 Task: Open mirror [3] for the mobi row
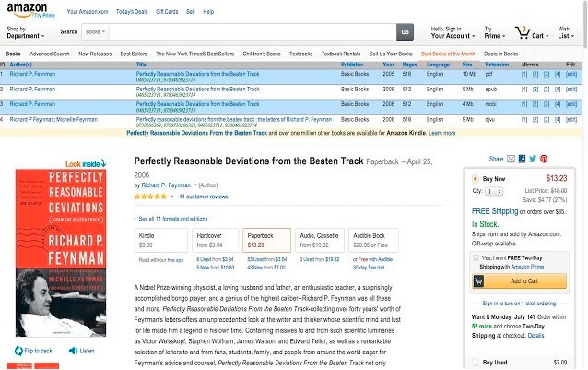547,104
